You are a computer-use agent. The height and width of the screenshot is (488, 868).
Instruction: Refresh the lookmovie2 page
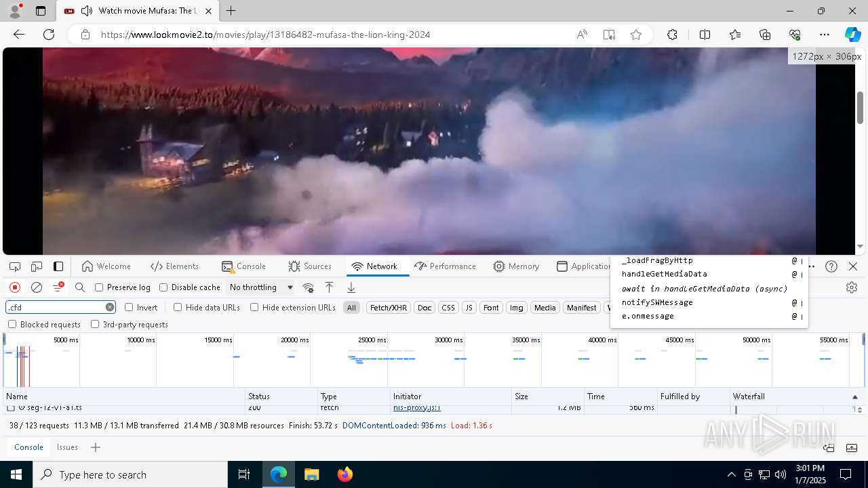49,35
